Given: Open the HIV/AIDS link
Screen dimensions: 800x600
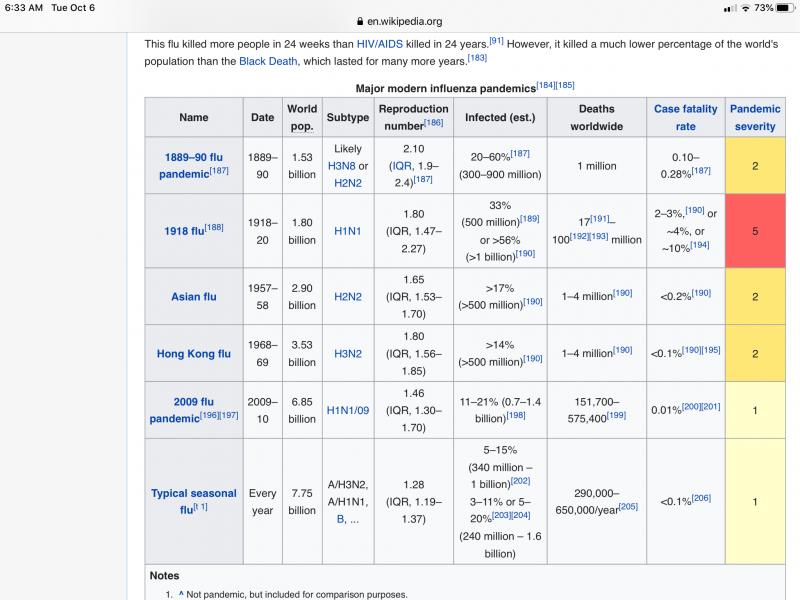Looking at the screenshot, I should (x=380, y=44).
